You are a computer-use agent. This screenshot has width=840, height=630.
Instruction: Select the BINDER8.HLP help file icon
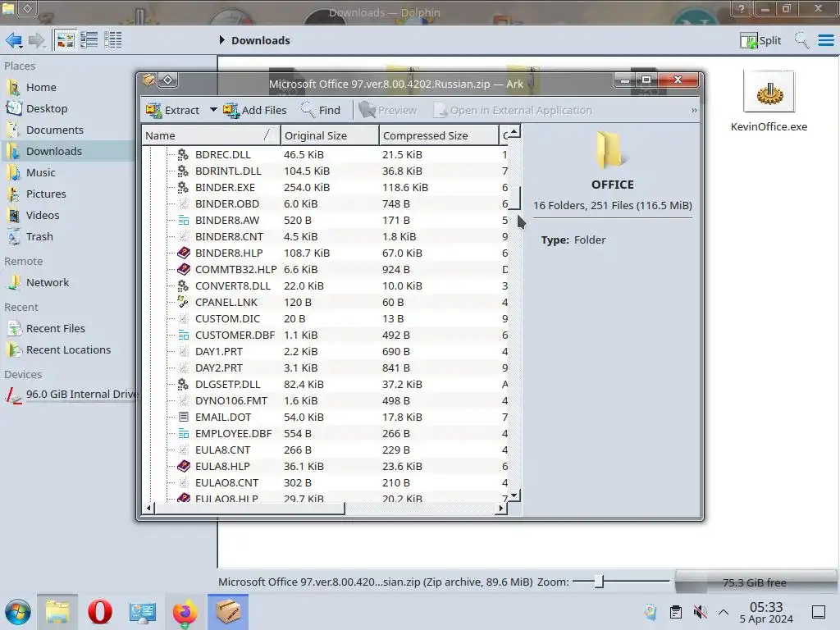click(x=183, y=253)
